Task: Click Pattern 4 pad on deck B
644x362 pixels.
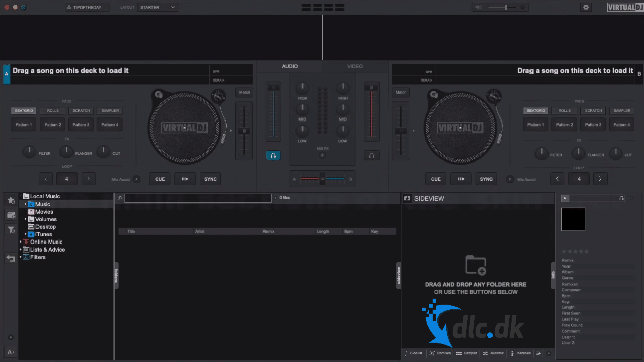Action: (622, 125)
